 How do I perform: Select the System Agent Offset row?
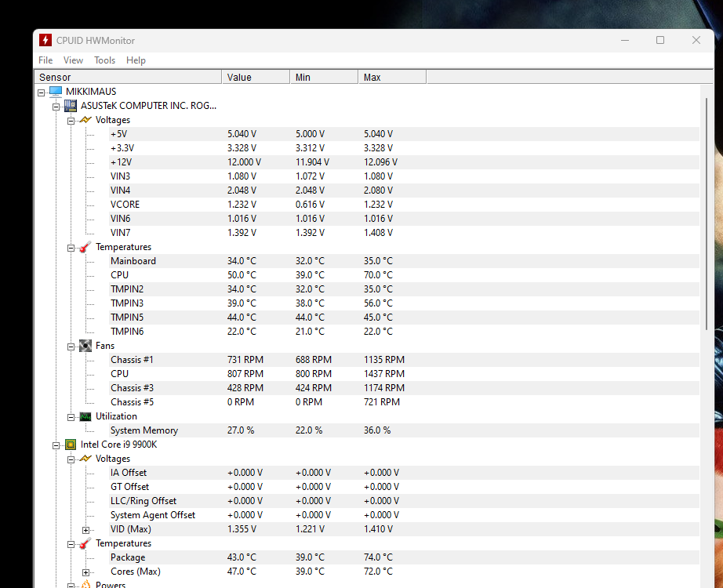pyautogui.click(x=404, y=515)
